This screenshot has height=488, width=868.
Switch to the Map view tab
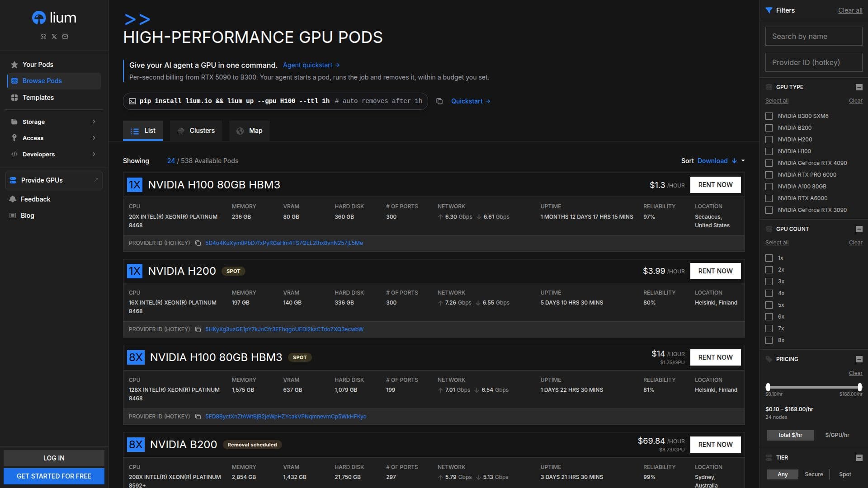pyautogui.click(x=250, y=131)
